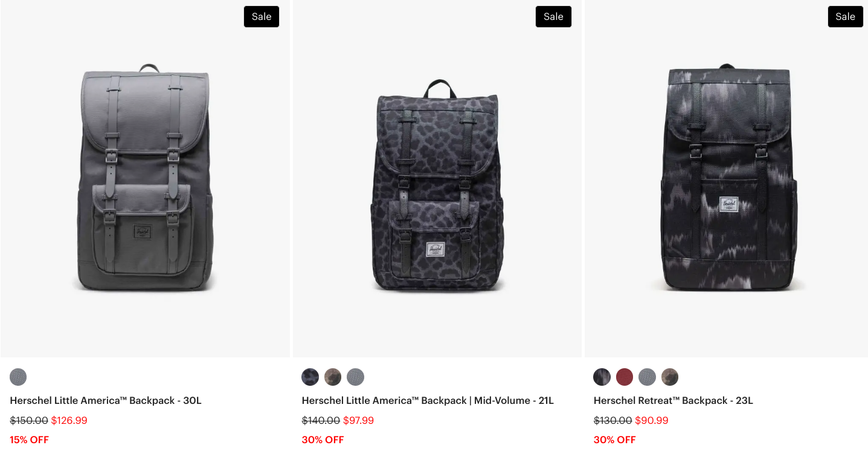Open the Herschel Little America Backpack - 30L title link
This screenshot has height=471, width=868.
pos(106,400)
